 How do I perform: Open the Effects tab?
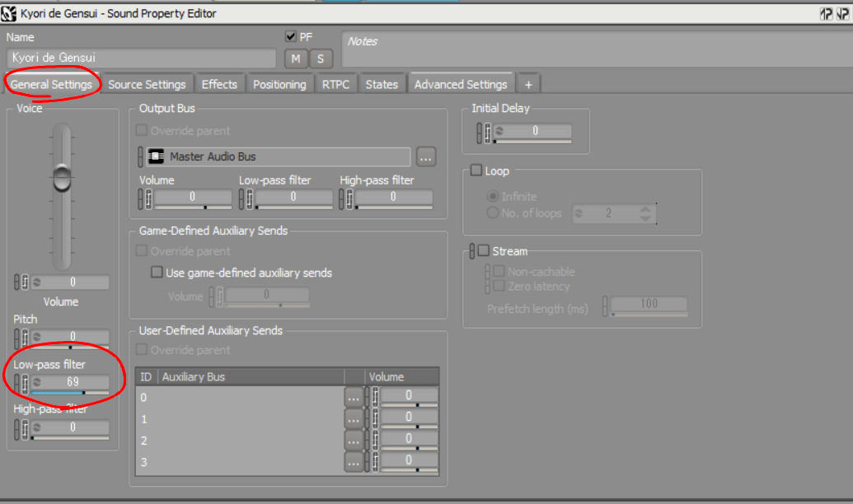point(219,84)
